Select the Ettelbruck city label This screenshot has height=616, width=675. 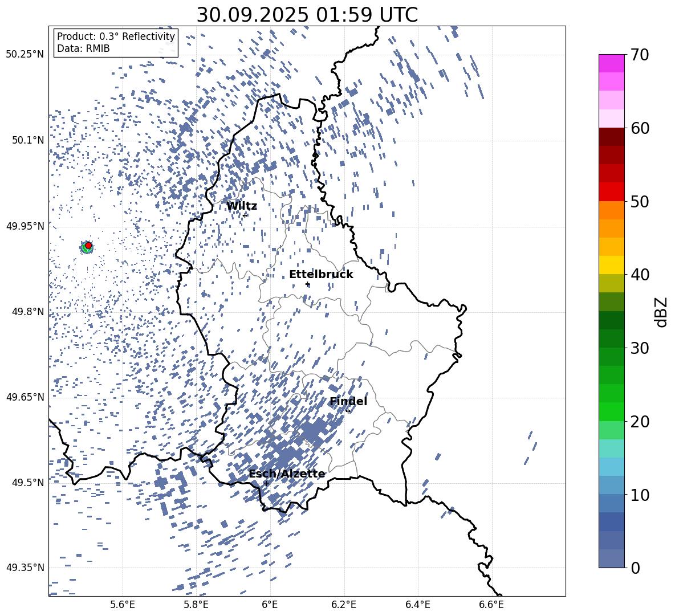point(321,274)
